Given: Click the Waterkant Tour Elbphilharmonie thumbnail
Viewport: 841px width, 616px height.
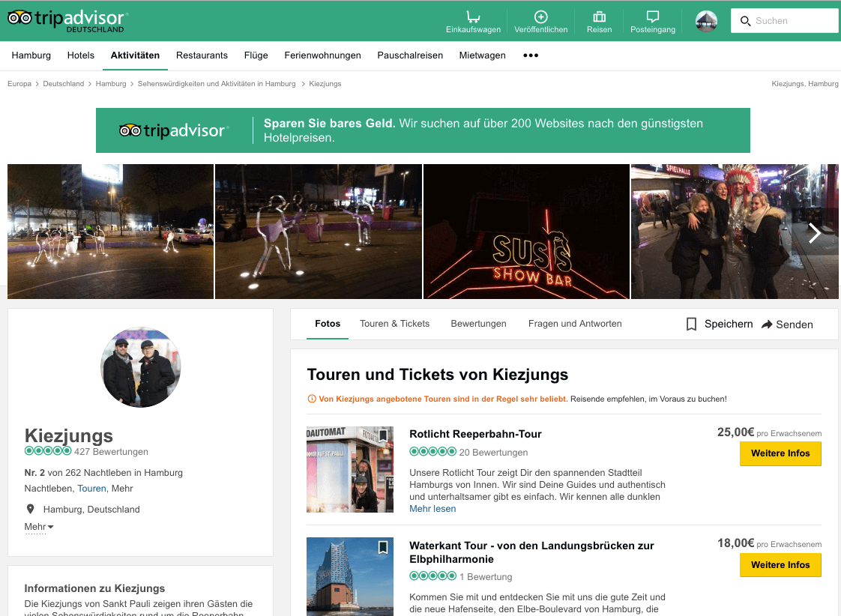Looking at the screenshot, I should point(350,577).
